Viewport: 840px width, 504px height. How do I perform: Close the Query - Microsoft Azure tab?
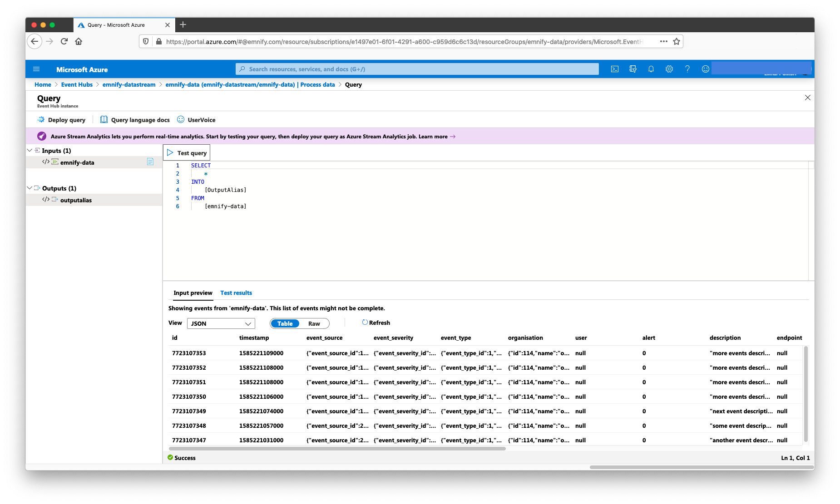(x=168, y=25)
